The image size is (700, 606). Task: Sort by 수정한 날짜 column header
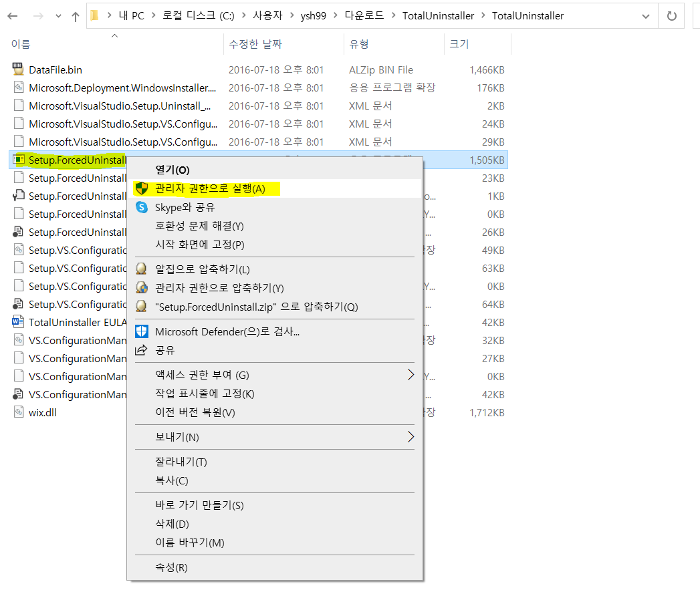click(x=255, y=43)
